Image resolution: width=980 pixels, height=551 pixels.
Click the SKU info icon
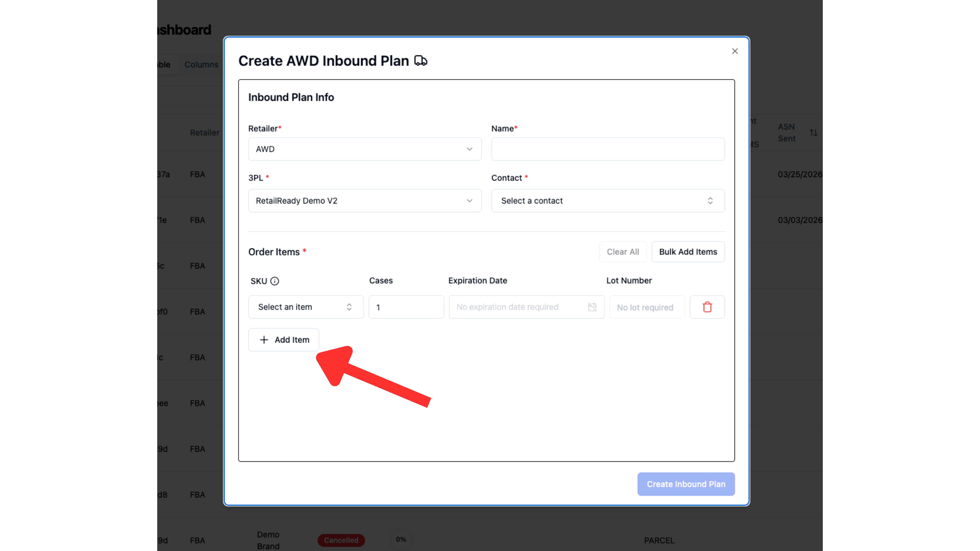point(275,281)
